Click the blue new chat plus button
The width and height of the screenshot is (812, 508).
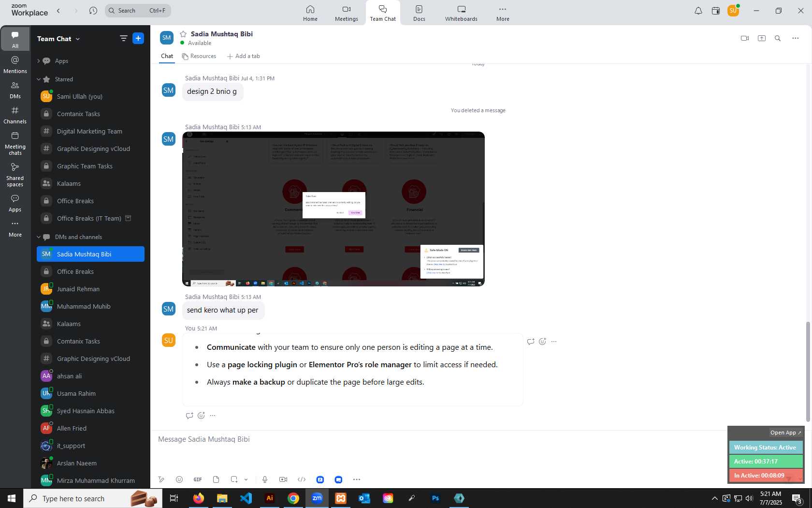point(138,38)
